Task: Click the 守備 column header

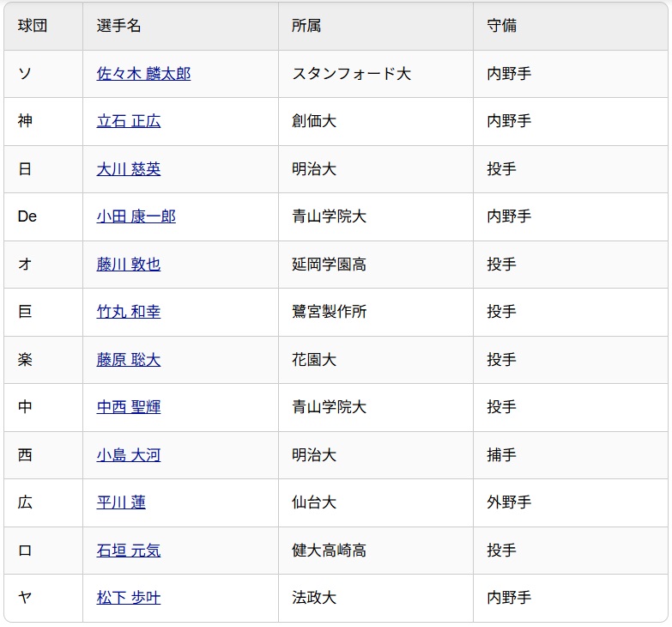Action: [x=501, y=26]
